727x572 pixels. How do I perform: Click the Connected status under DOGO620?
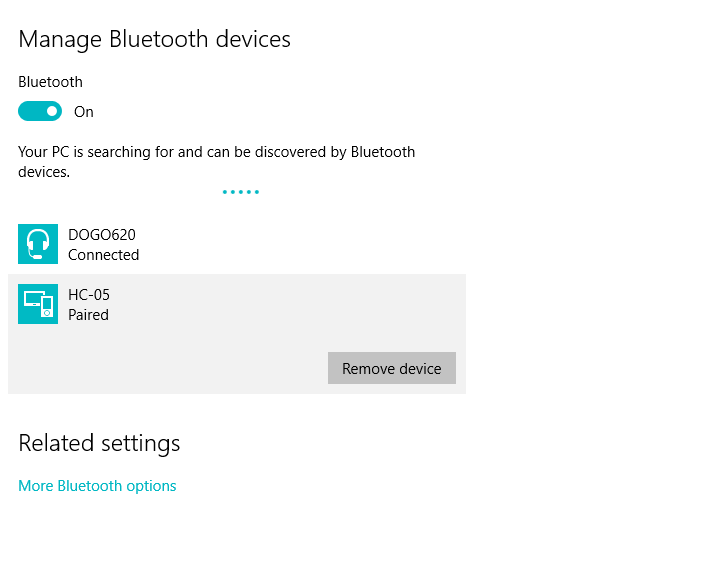click(x=103, y=255)
